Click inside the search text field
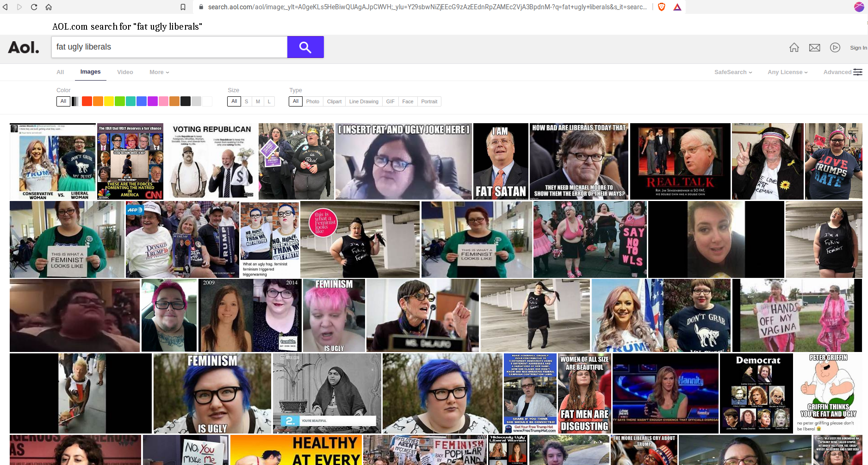The height and width of the screenshot is (465, 868). [169, 47]
